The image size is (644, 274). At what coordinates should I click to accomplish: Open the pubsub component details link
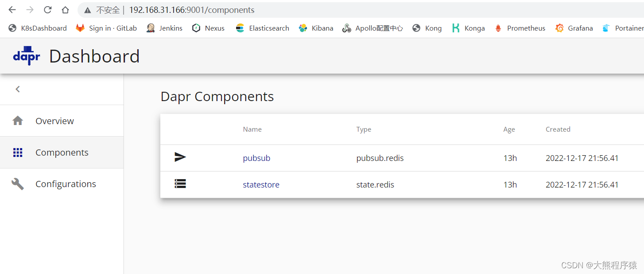(256, 157)
